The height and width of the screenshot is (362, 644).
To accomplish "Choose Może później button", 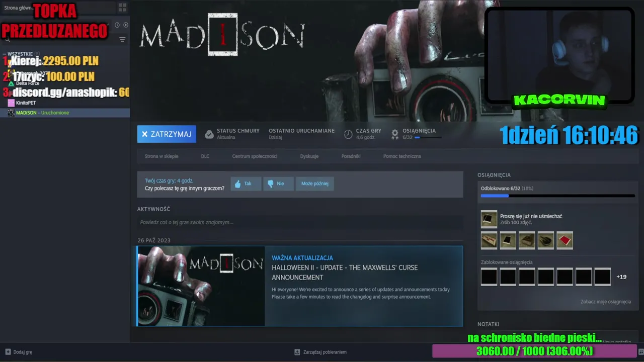I will 315,184.
